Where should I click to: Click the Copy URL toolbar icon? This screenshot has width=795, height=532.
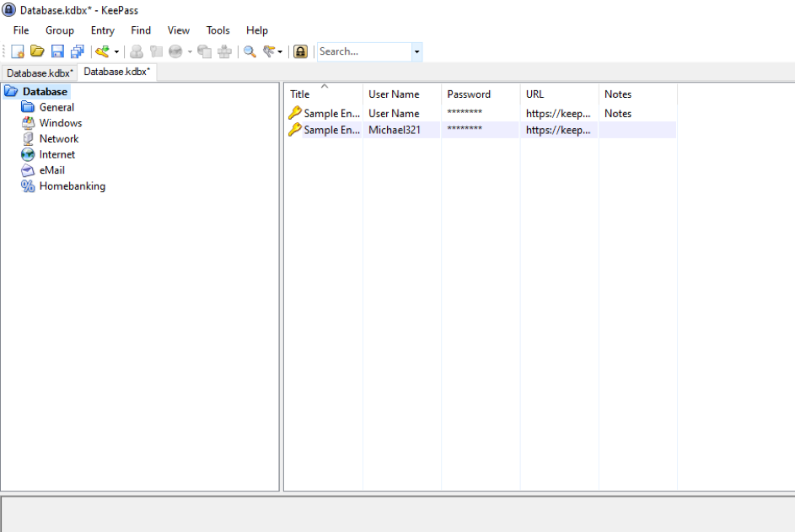[x=204, y=51]
